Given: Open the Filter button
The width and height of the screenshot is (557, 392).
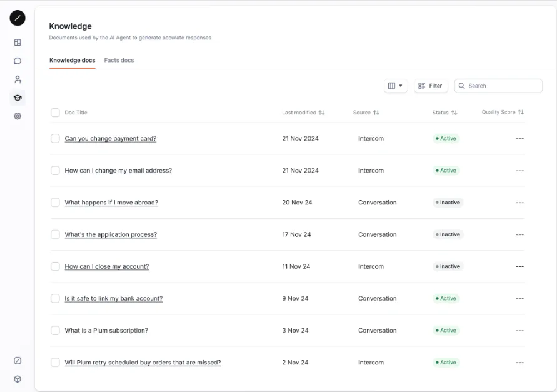Looking at the screenshot, I should (x=430, y=86).
